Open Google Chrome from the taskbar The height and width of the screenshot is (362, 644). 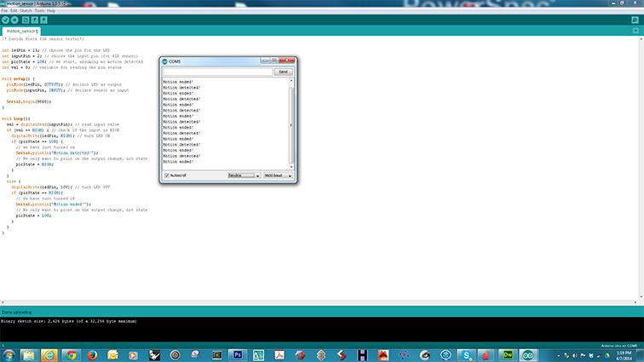(x=72, y=355)
